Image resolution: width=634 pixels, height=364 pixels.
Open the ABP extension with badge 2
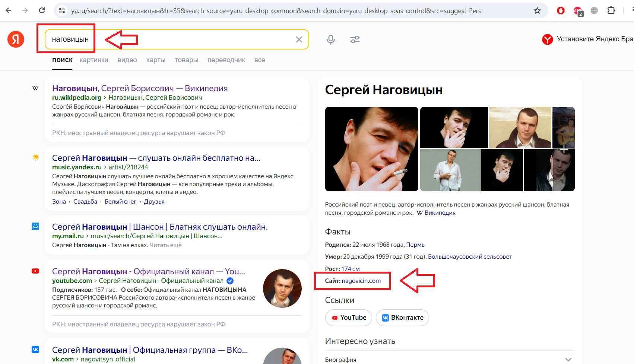[578, 11]
